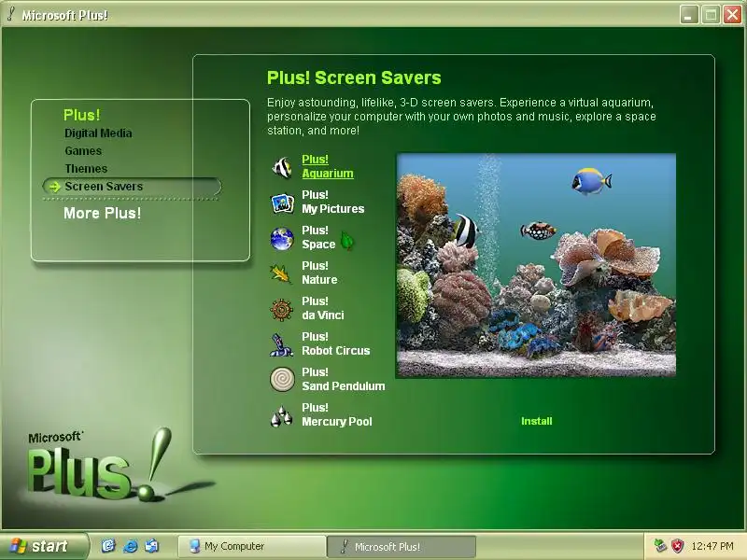This screenshot has width=747, height=560.
Task: Click the red security shield tray icon
Action: (x=678, y=546)
